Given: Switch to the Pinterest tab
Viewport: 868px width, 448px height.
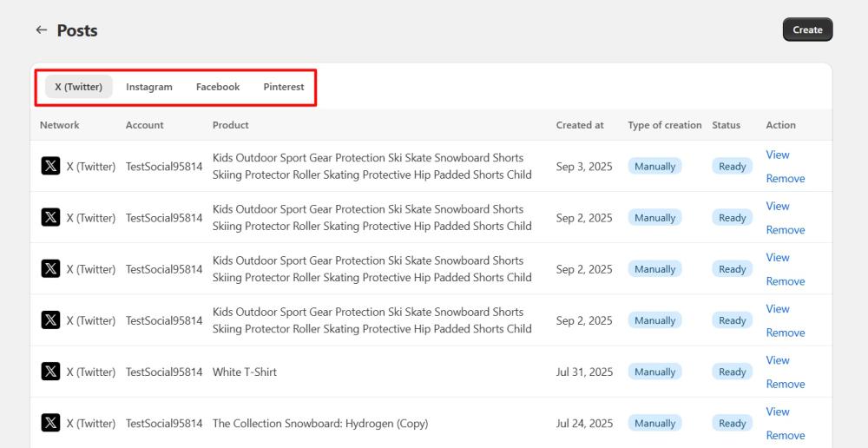Looking at the screenshot, I should pos(284,87).
